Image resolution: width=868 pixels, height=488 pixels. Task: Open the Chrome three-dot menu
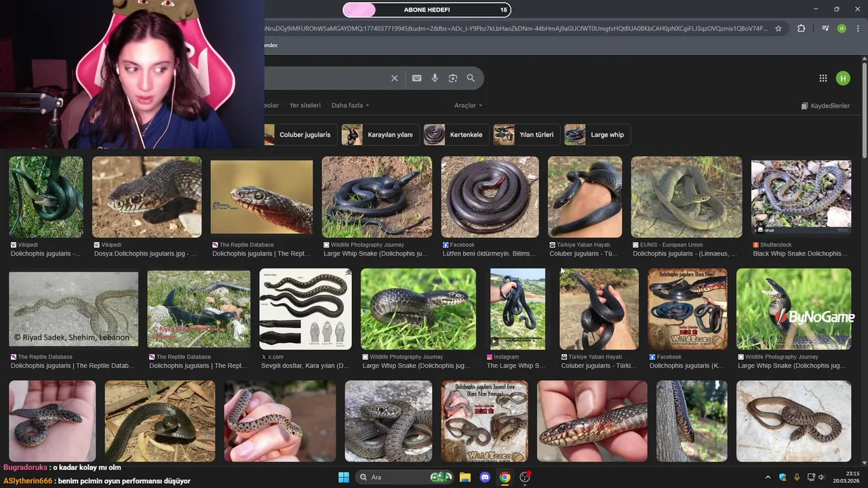coord(858,28)
